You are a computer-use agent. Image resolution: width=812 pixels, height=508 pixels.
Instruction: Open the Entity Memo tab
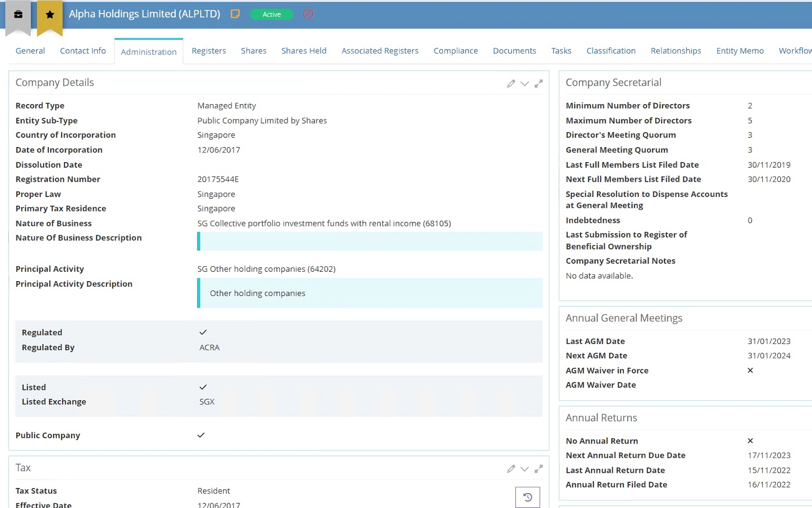739,51
